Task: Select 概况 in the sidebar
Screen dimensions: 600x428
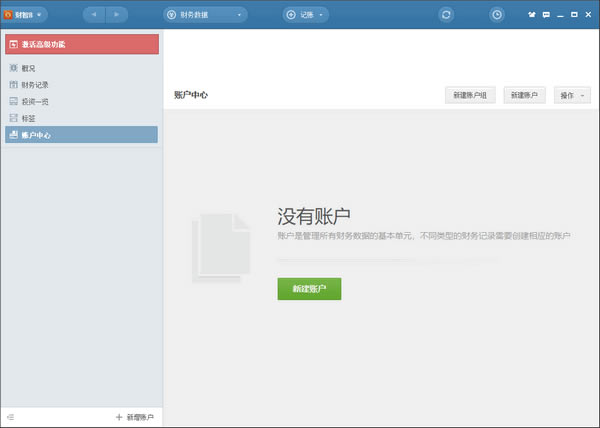Action: pyautogui.click(x=28, y=68)
